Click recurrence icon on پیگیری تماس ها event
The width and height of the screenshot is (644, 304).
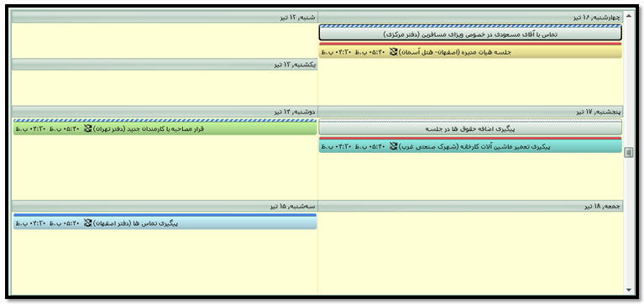pos(88,223)
